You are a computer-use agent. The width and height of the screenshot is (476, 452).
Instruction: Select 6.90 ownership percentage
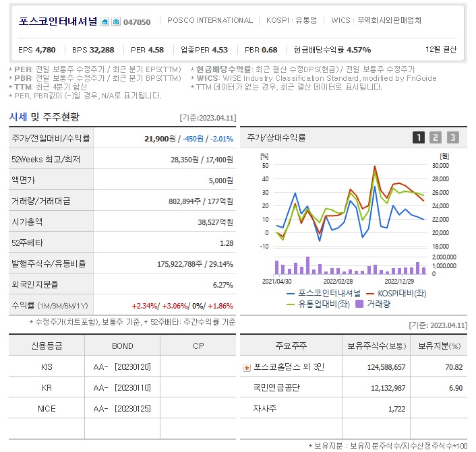tap(456, 388)
